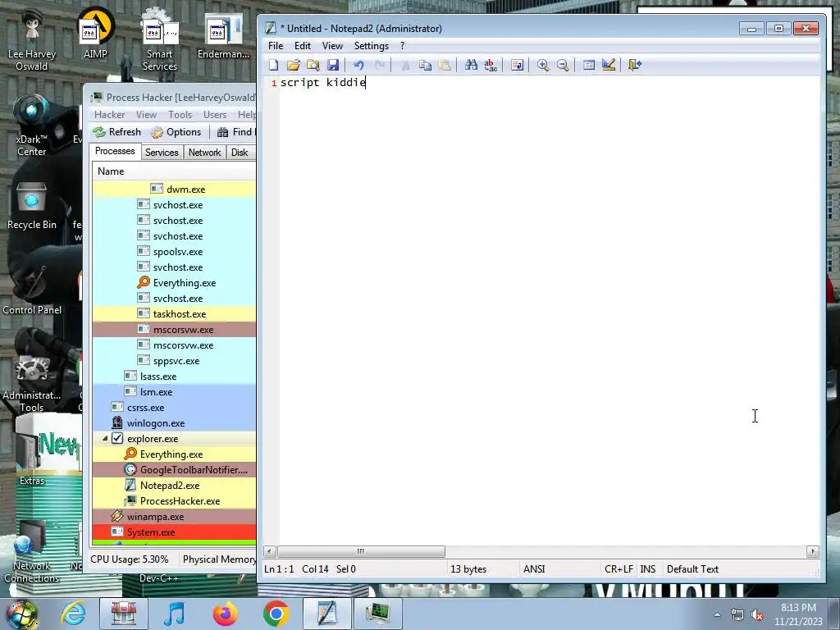This screenshot has height=630, width=840.
Task: Switch to the Network tab
Action: [x=204, y=153]
